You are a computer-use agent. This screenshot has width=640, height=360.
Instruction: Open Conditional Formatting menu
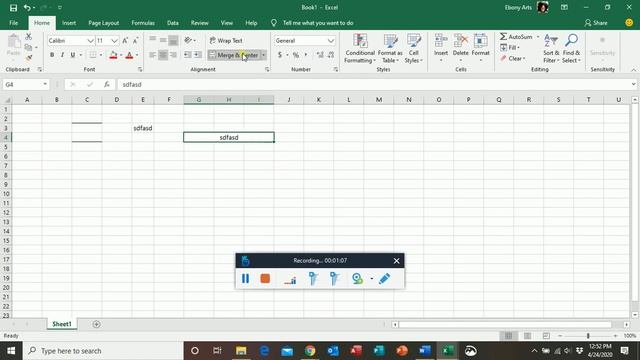(x=360, y=49)
